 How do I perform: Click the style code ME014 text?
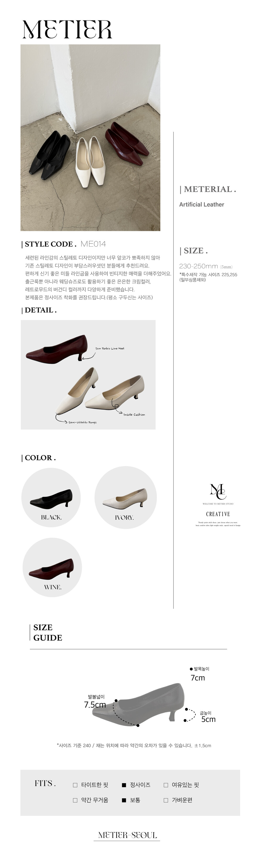coord(93,244)
